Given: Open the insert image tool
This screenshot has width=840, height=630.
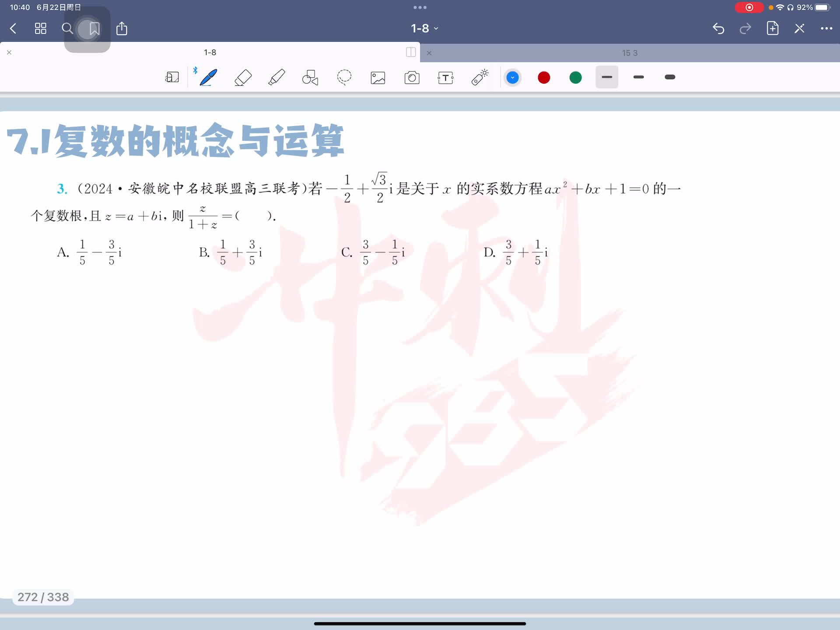Looking at the screenshot, I should click(378, 78).
